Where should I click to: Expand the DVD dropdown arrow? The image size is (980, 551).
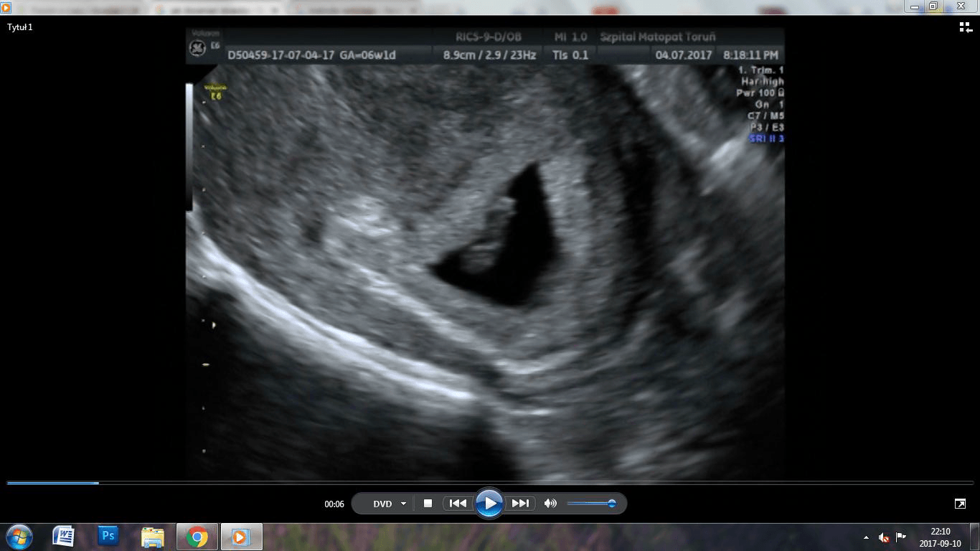click(x=403, y=504)
